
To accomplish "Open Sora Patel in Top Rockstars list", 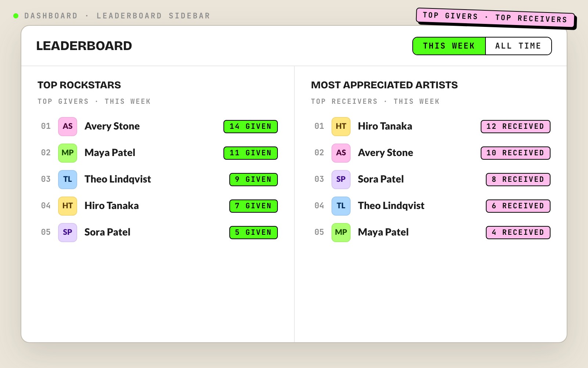I will [x=107, y=232].
